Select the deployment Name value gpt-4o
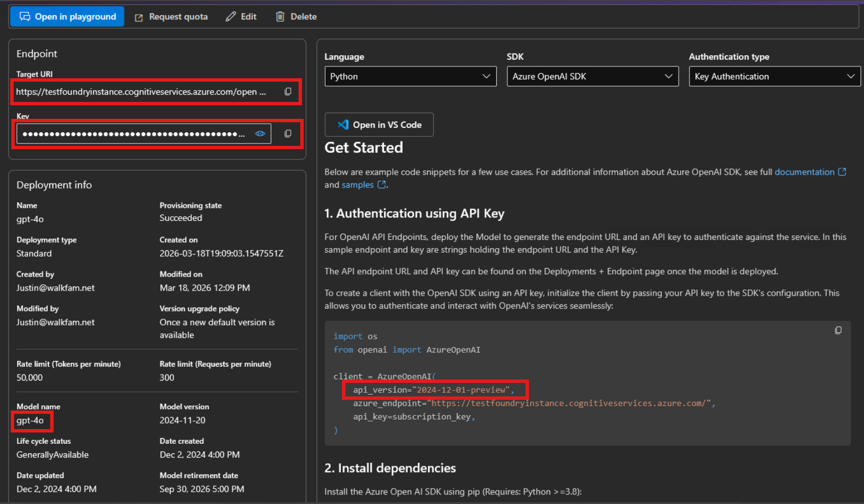This screenshot has width=864, height=504. 30,219
